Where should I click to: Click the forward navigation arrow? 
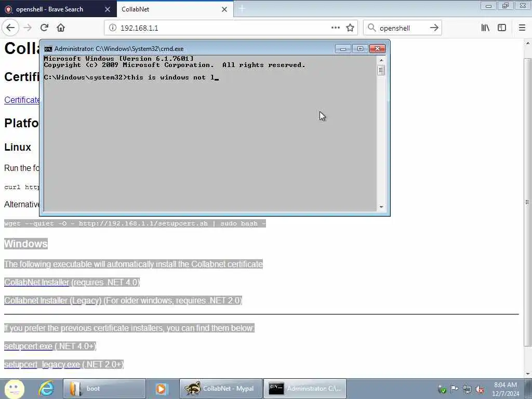pyautogui.click(x=28, y=28)
